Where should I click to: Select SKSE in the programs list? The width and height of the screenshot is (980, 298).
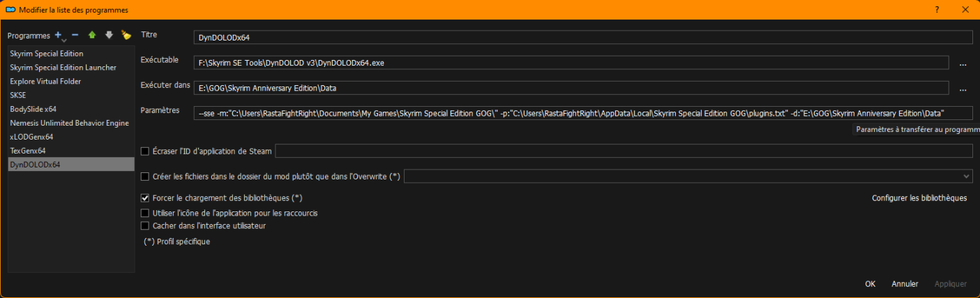19,95
